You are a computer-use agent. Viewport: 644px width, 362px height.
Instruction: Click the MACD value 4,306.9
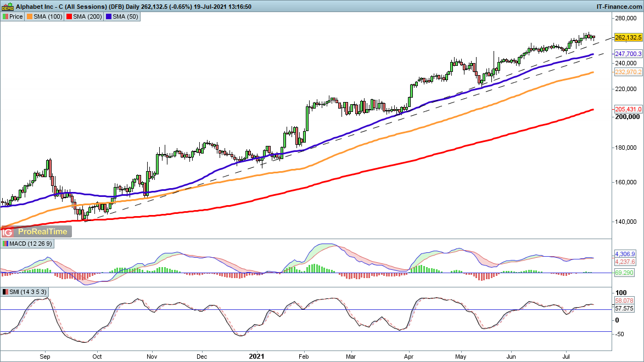click(625, 254)
